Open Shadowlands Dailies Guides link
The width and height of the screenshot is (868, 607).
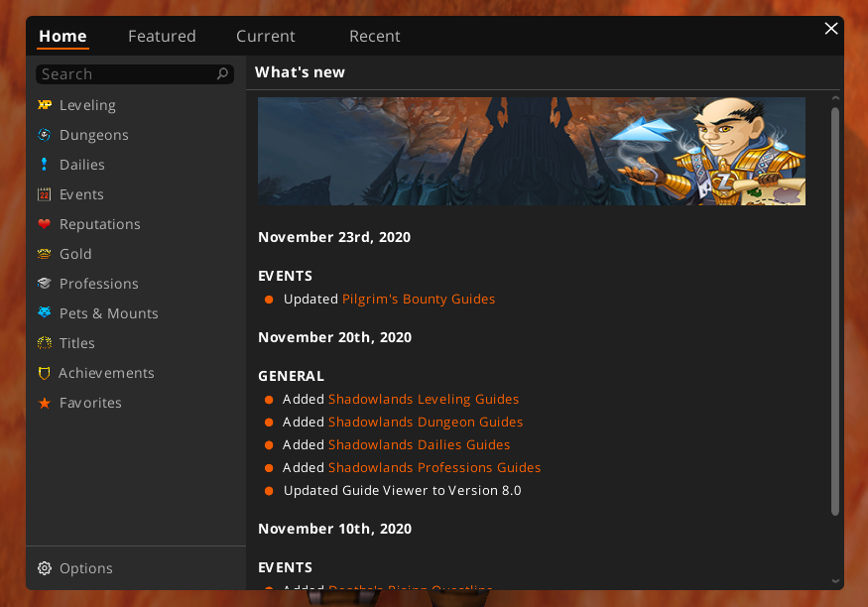click(419, 444)
